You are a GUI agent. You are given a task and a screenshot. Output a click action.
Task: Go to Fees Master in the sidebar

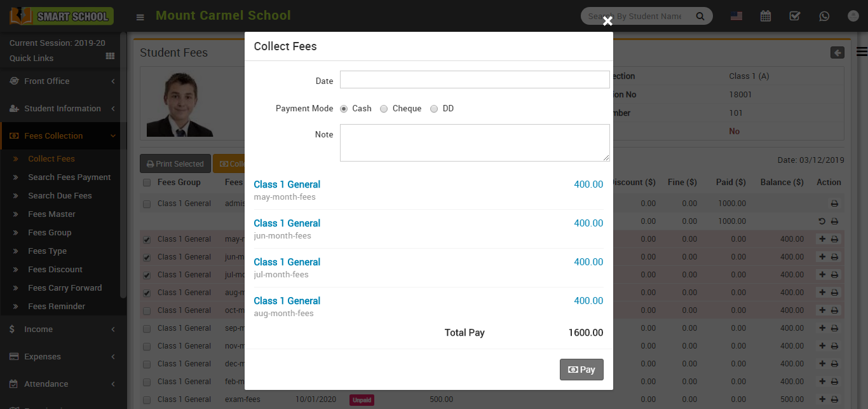[x=51, y=214]
